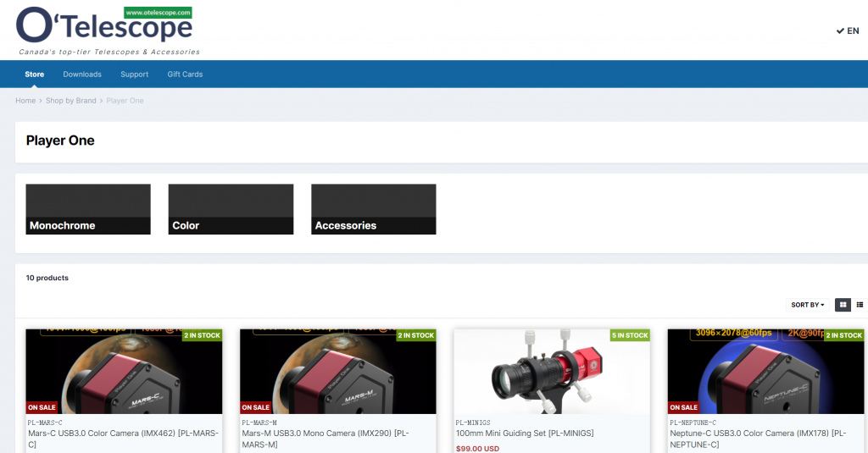
Task: Click the www.otelescope.com green tag
Action: 158,12
